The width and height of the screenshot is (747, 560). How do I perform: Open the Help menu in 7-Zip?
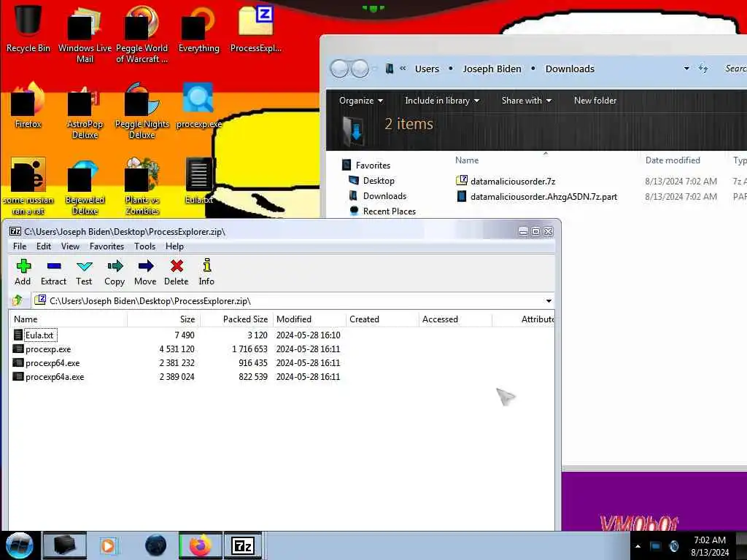(174, 246)
